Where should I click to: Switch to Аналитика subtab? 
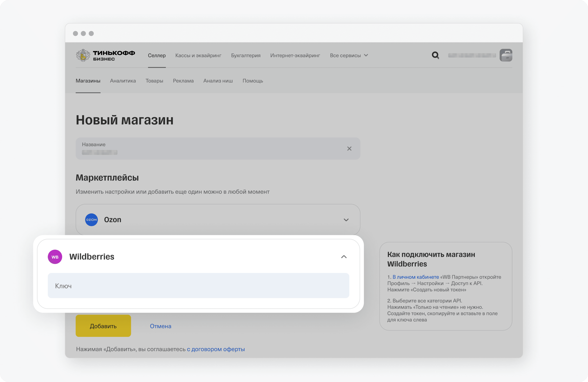tap(123, 81)
